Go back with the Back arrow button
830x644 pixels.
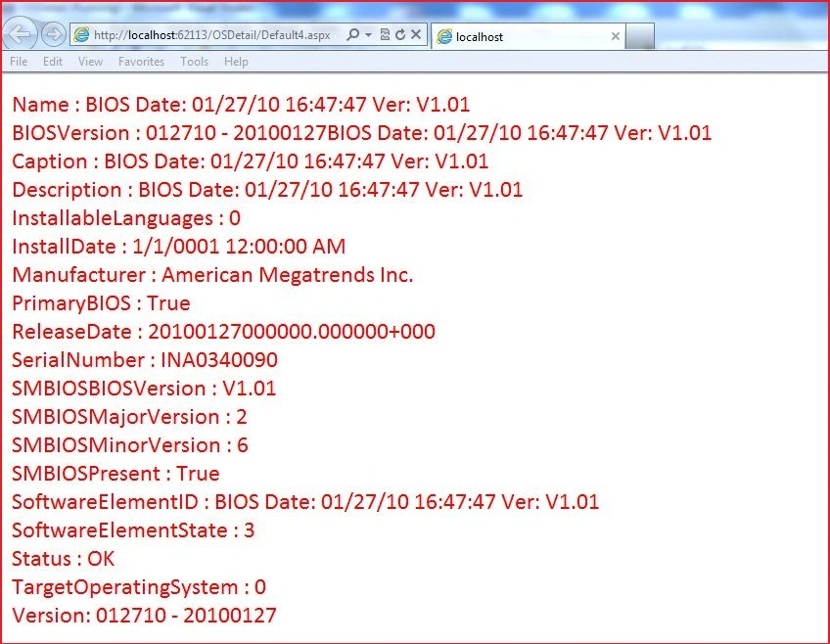21,34
